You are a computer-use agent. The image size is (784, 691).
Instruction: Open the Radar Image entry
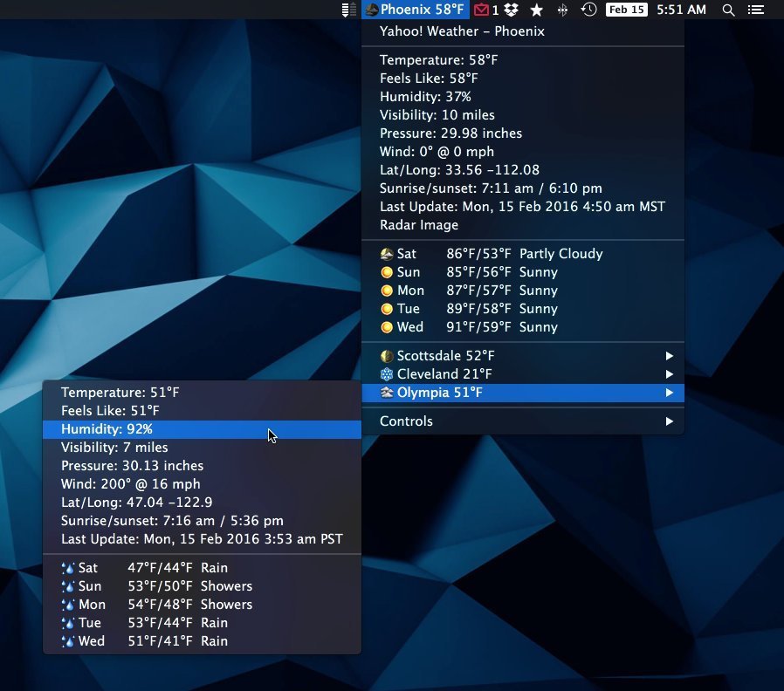[522, 225]
